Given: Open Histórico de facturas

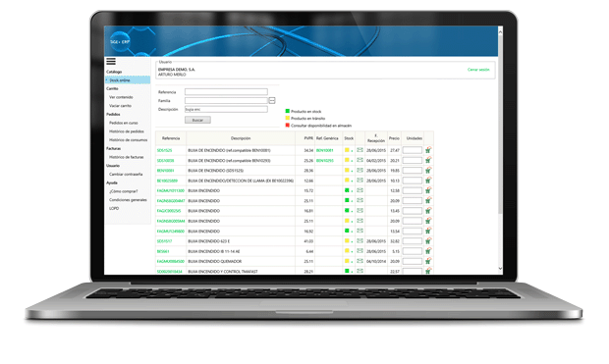Looking at the screenshot, I should pyautogui.click(x=127, y=157).
